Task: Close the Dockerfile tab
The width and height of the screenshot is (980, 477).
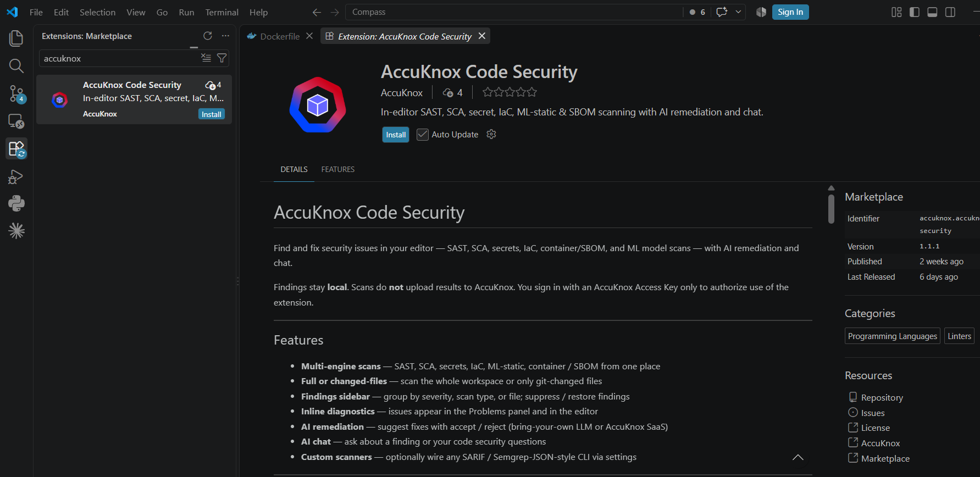Action: pos(309,36)
